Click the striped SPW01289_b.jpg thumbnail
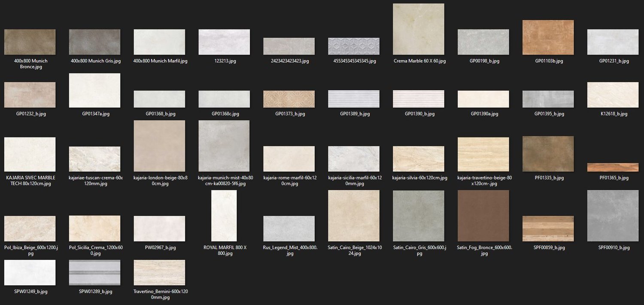The image size is (644, 305). pyautogui.click(x=95, y=272)
